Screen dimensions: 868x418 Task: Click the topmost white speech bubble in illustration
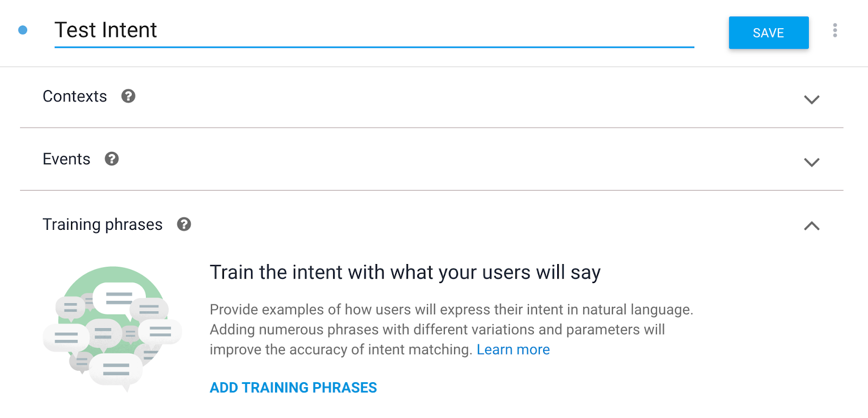pyautogui.click(x=119, y=298)
